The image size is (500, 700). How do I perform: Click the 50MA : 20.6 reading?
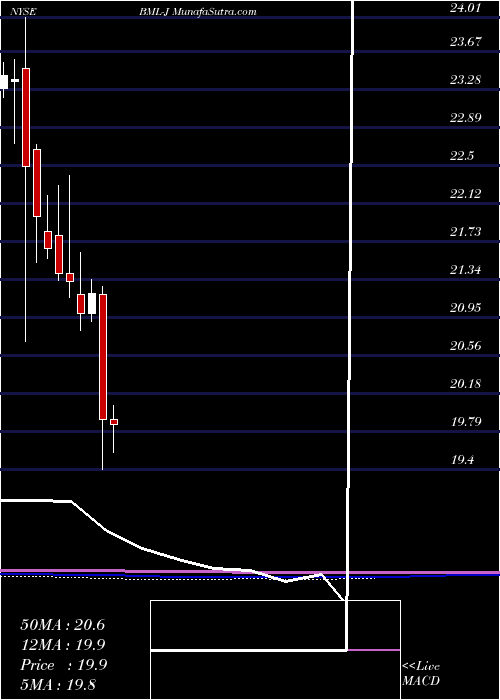click(x=62, y=625)
